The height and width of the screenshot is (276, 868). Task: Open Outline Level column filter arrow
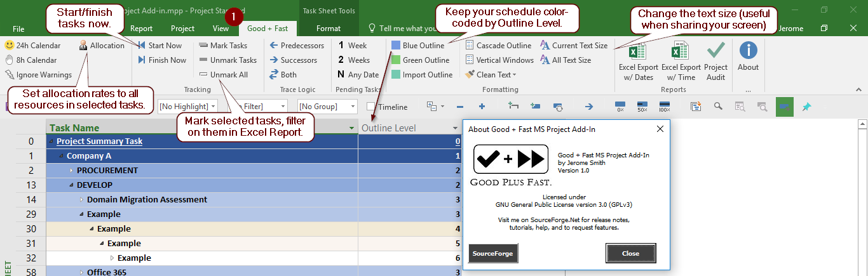point(455,128)
